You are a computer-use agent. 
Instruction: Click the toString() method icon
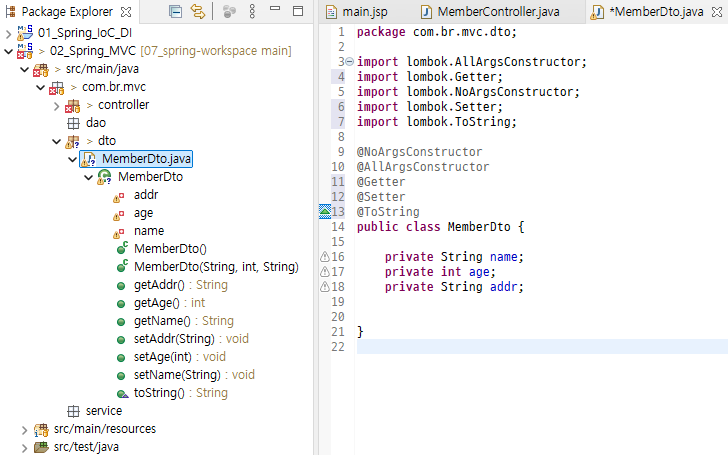(122, 394)
